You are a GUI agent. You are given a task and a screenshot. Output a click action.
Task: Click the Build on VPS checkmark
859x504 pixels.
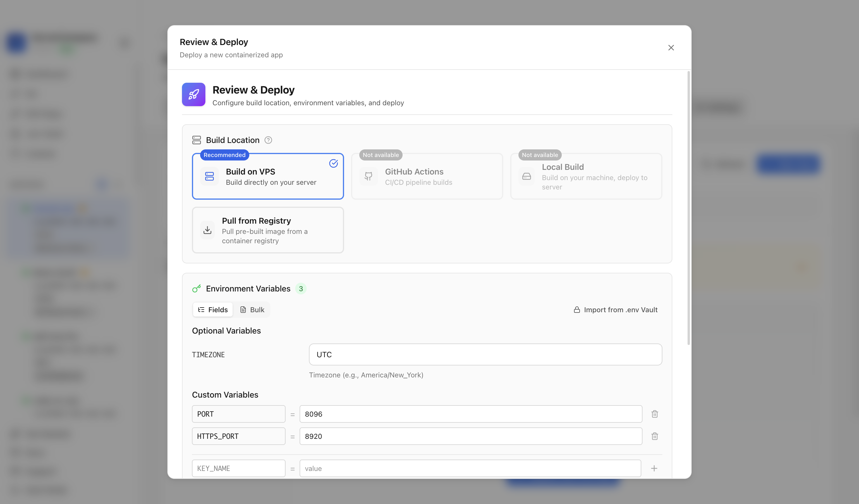point(333,163)
